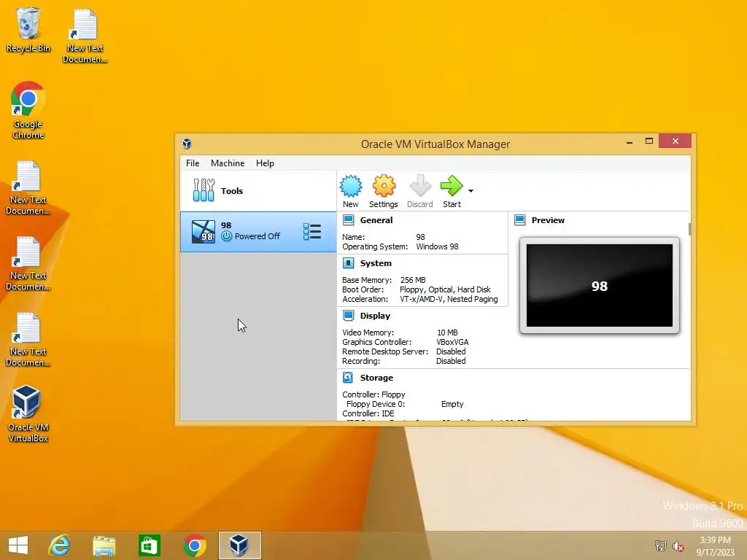747x560 pixels.
Task: Click the Operating System Windows 98 value
Action: 438,246
